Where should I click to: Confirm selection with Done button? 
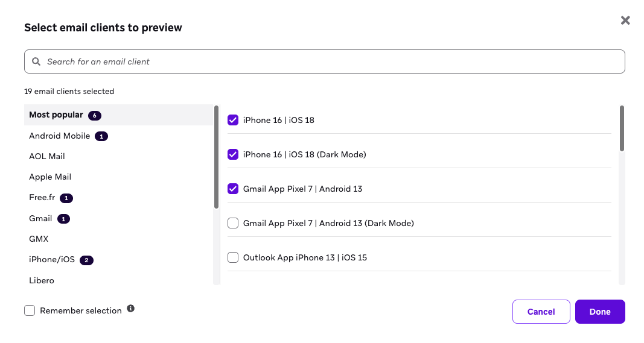click(x=600, y=312)
